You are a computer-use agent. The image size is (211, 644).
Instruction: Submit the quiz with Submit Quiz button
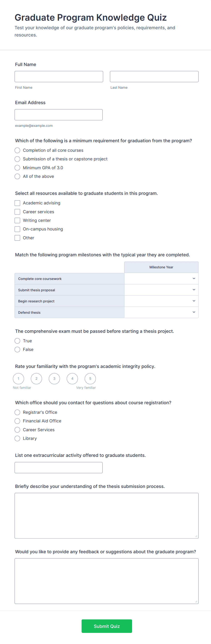(x=107, y=626)
